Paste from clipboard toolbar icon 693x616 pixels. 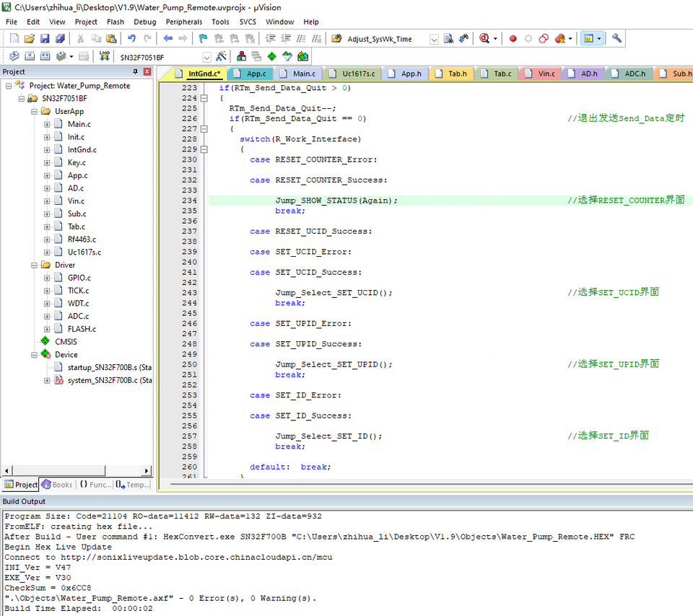[x=111, y=38]
